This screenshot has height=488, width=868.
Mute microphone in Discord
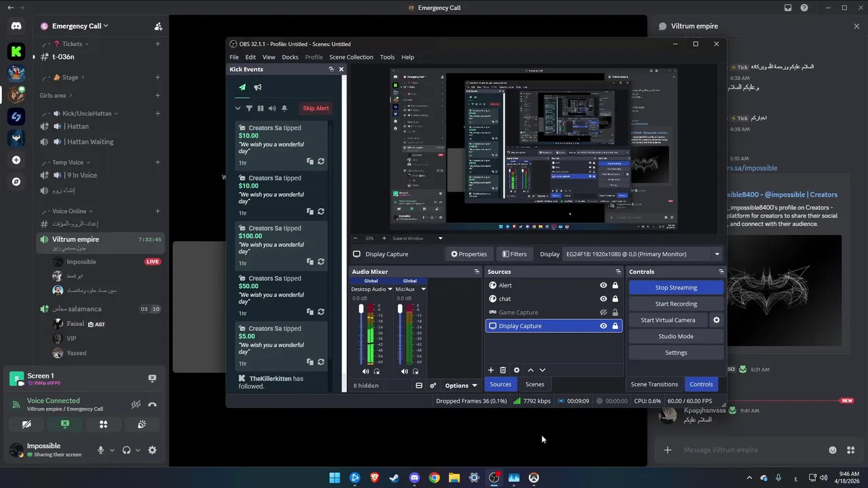tap(100, 450)
